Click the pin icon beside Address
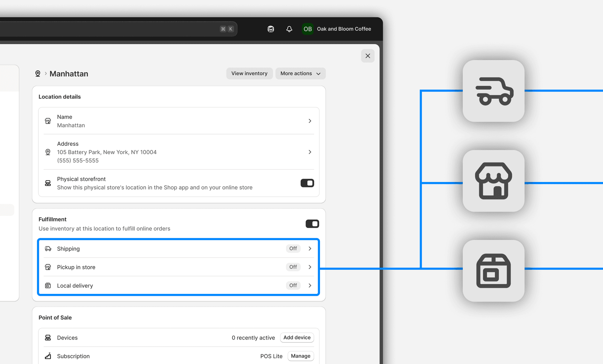Viewport: 603px width, 364px height. [x=48, y=152]
